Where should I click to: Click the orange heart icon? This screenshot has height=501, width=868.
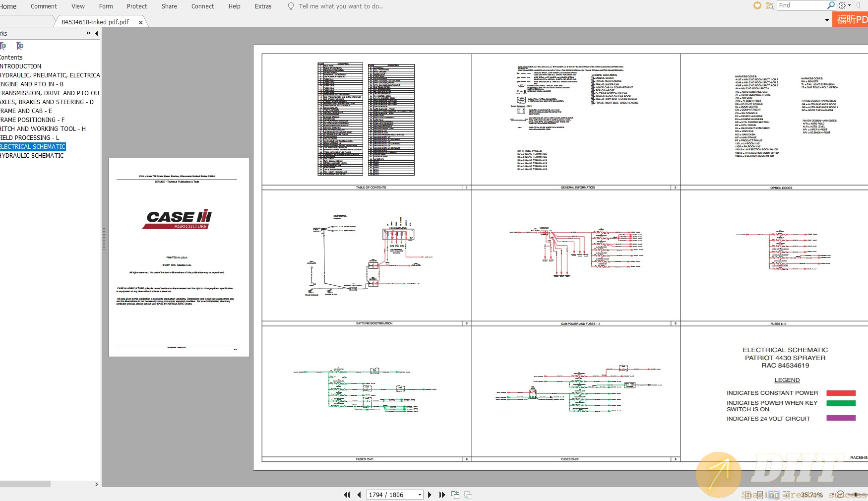pos(757,5)
